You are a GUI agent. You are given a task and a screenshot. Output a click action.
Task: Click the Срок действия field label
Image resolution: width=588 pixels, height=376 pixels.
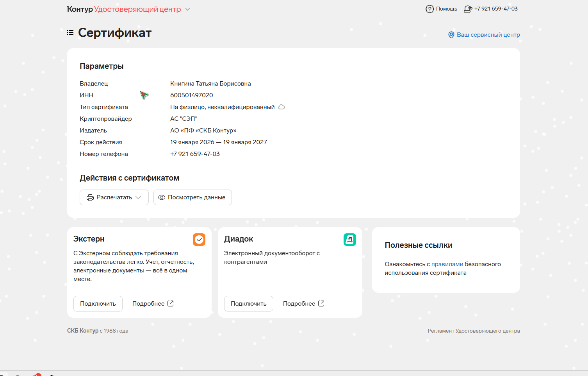coord(101,142)
